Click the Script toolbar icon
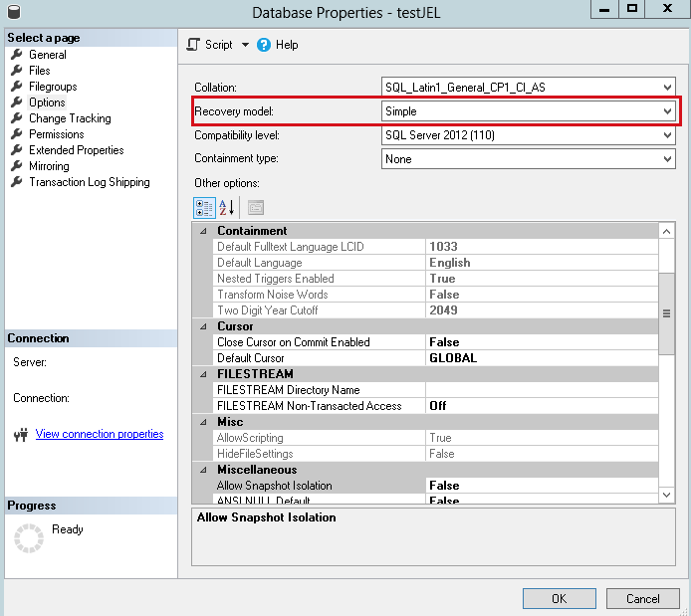 (194, 45)
